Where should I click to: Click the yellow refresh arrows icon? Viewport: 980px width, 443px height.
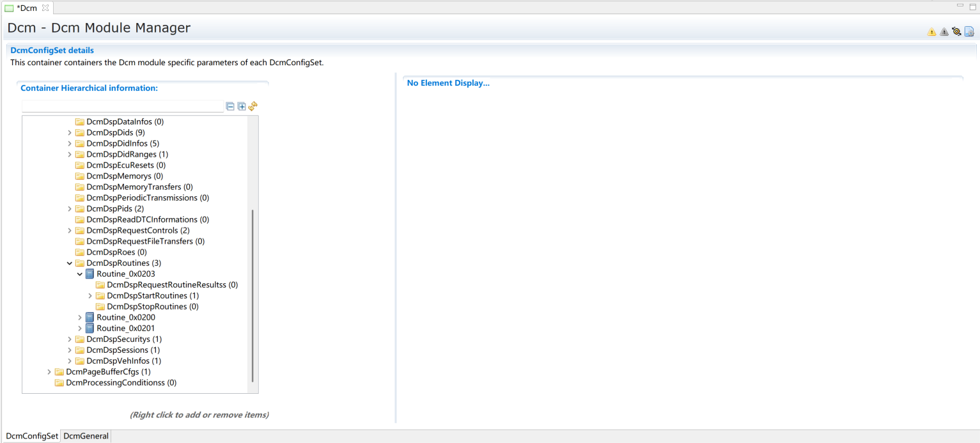click(253, 106)
